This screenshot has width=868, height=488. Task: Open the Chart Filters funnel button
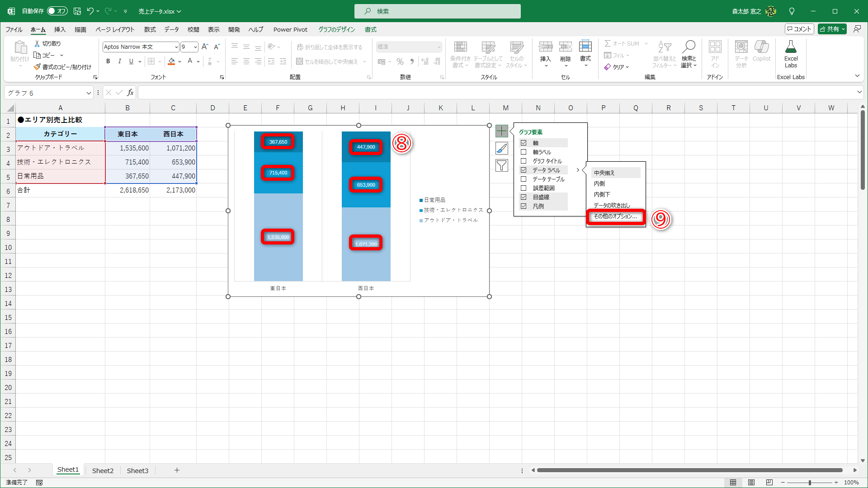click(501, 165)
